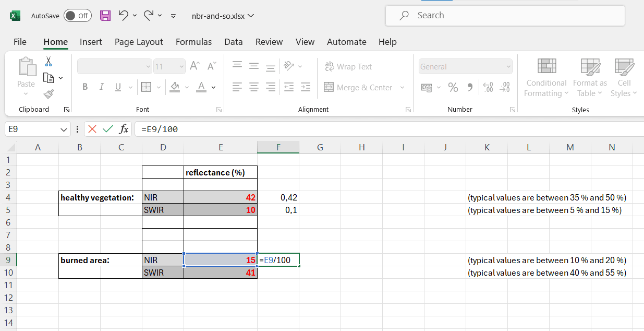644x331 pixels.
Task: Cancel formula entry with the X icon
Action: pos(92,129)
